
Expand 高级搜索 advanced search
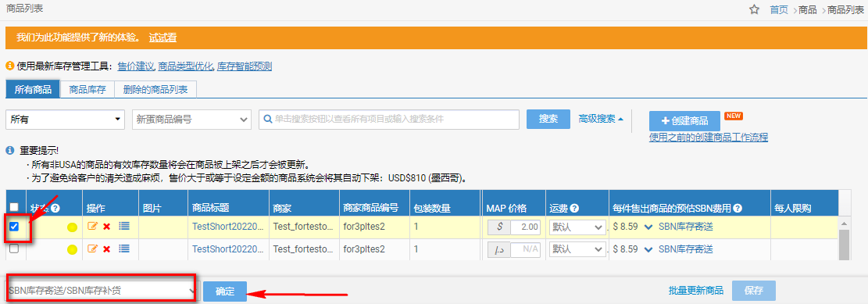[601, 119]
